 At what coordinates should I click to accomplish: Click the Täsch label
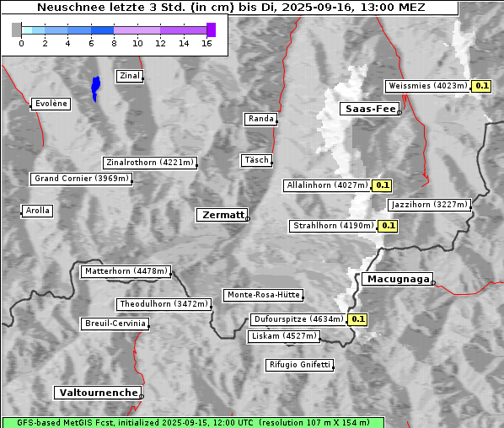[x=256, y=160]
